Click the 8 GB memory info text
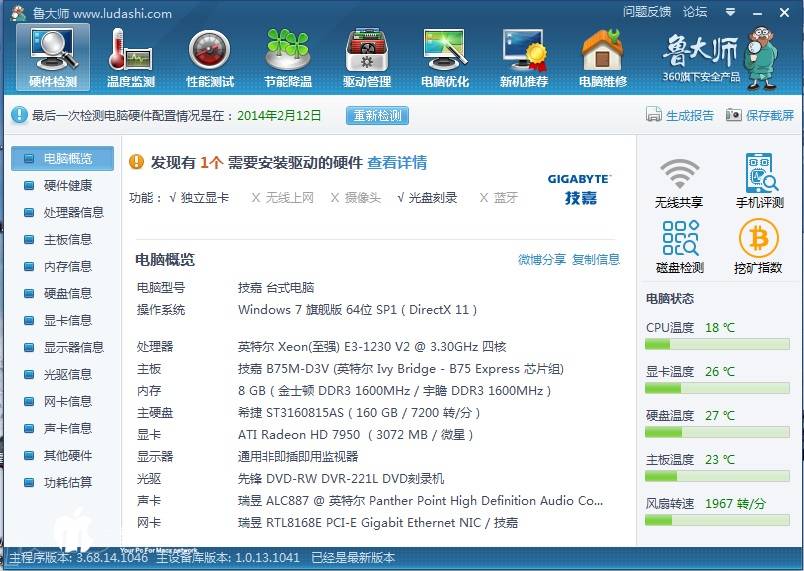This screenshot has width=804, height=571. (394, 391)
